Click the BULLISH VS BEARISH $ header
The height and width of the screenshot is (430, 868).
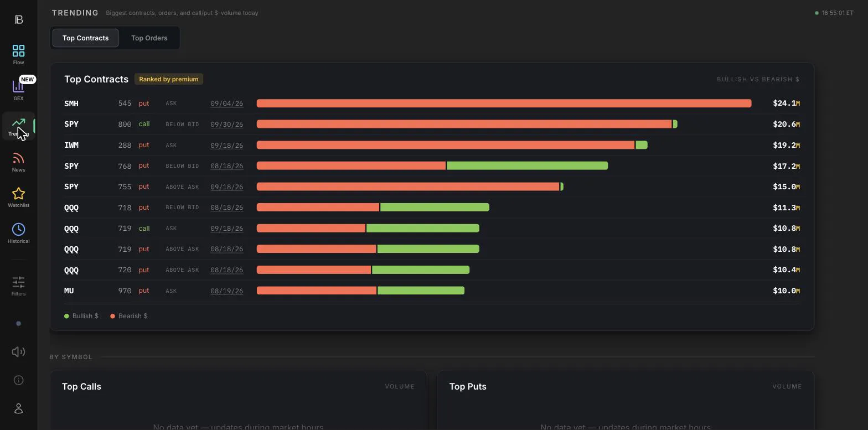tap(758, 79)
